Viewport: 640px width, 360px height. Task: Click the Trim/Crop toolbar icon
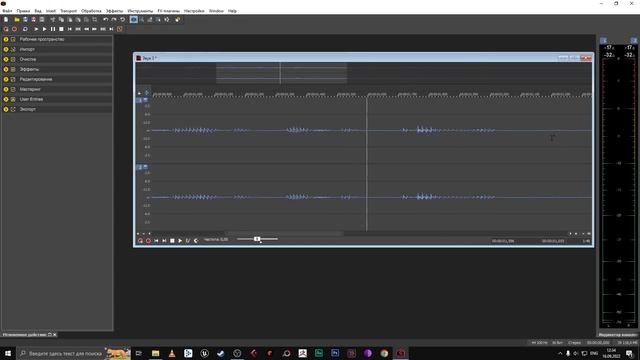pyautogui.click(x=95, y=20)
